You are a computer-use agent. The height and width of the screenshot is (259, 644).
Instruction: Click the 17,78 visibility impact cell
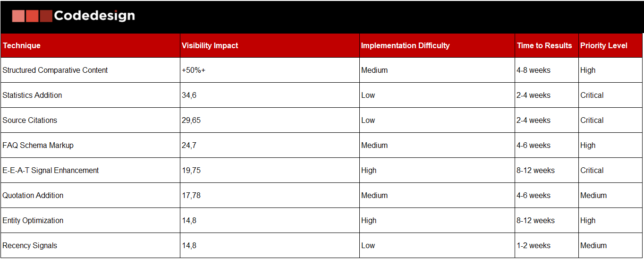click(191, 196)
